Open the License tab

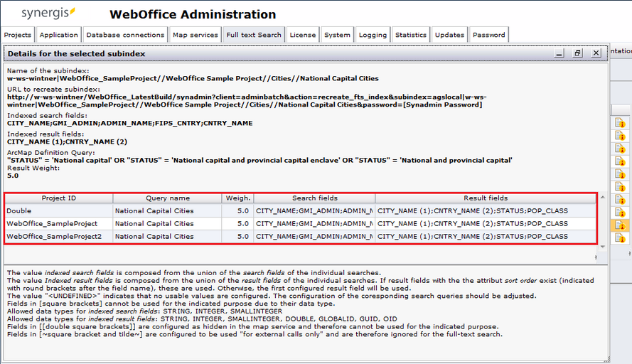303,35
